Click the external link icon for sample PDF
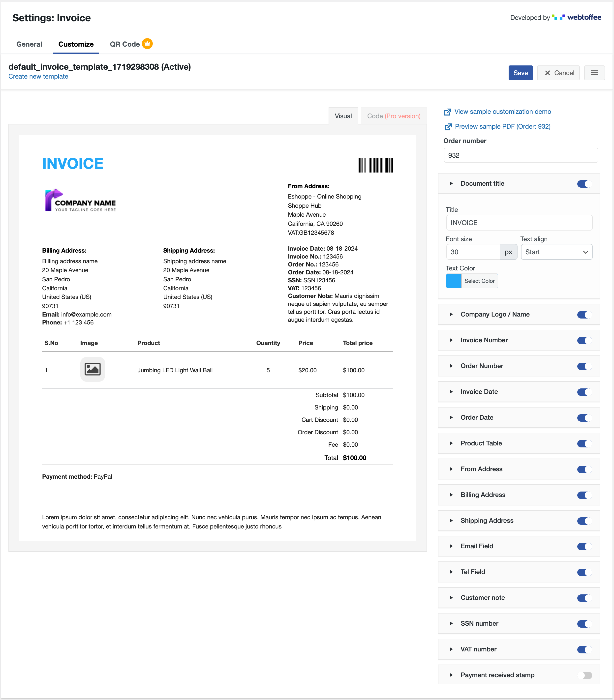The height and width of the screenshot is (700, 614). (448, 126)
